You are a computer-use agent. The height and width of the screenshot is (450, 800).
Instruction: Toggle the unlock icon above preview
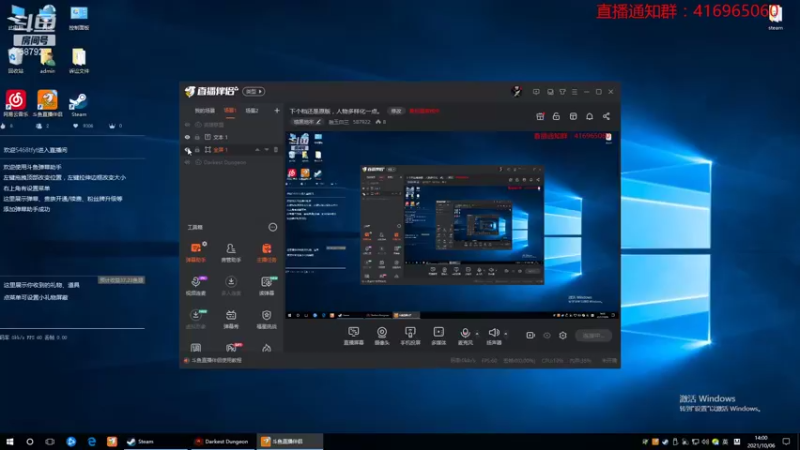click(556, 116)
